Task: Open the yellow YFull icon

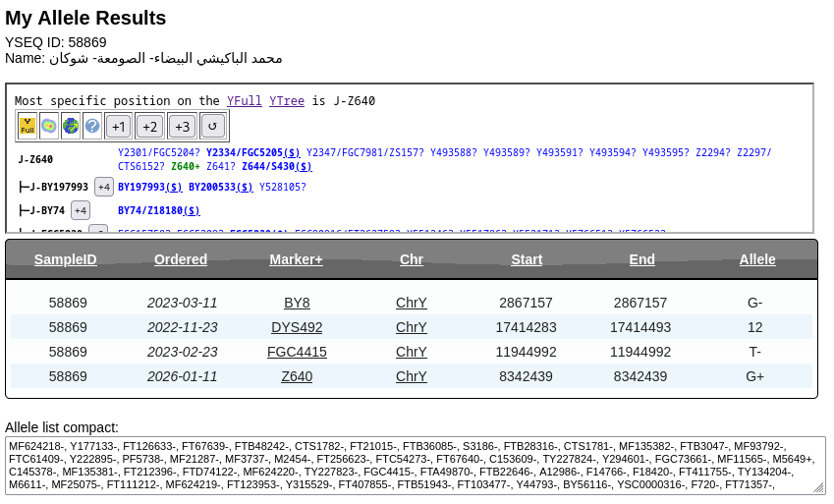Action: tap(28, 126)
